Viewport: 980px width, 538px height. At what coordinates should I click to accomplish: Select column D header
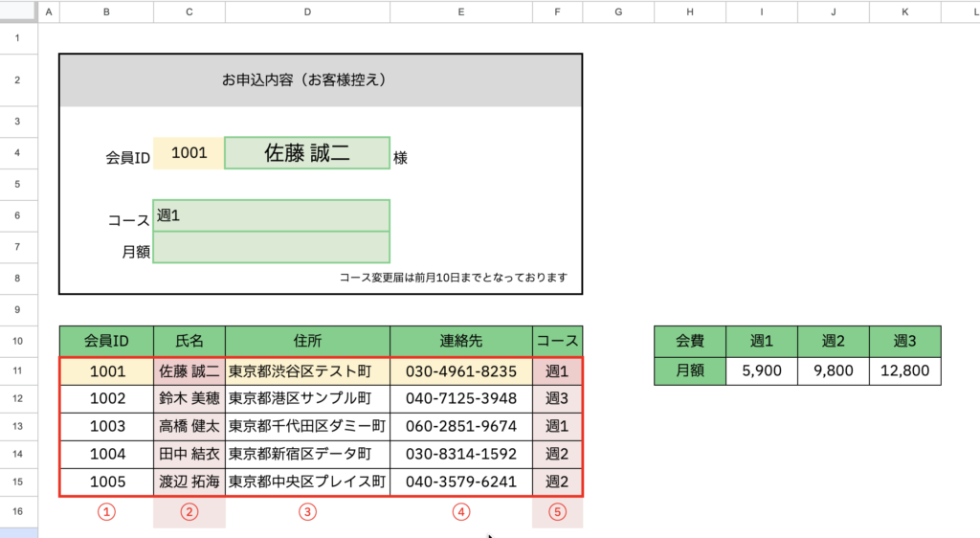(x=307, y=11)
